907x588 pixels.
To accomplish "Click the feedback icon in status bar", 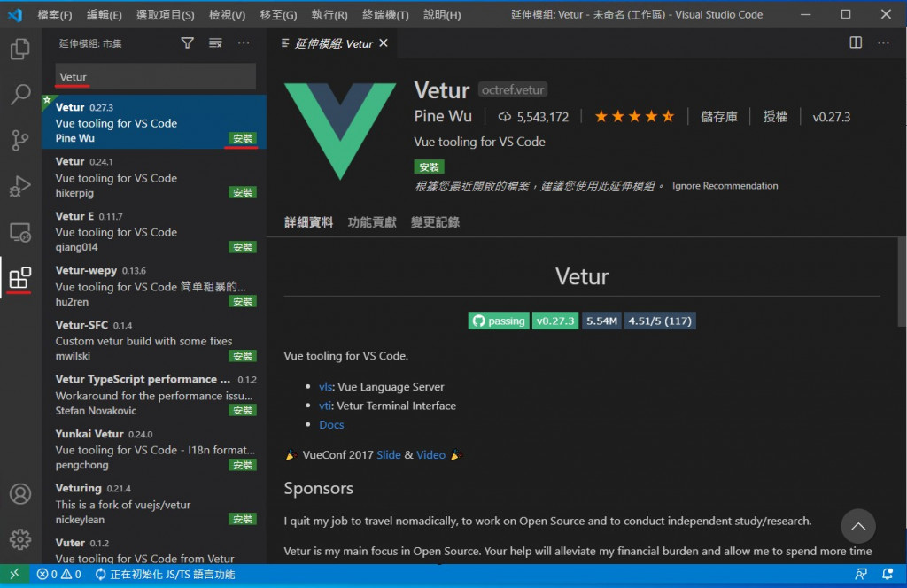I will [x=861, y=574].
